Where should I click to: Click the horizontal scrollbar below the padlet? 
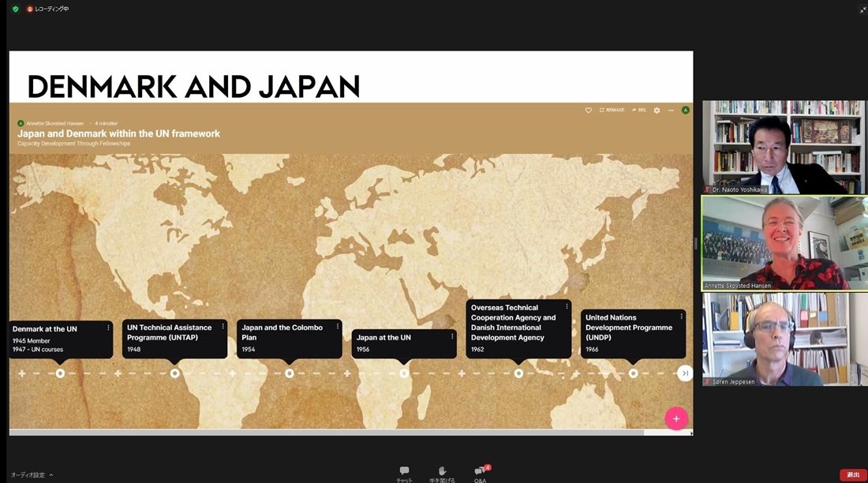point(327,432)
